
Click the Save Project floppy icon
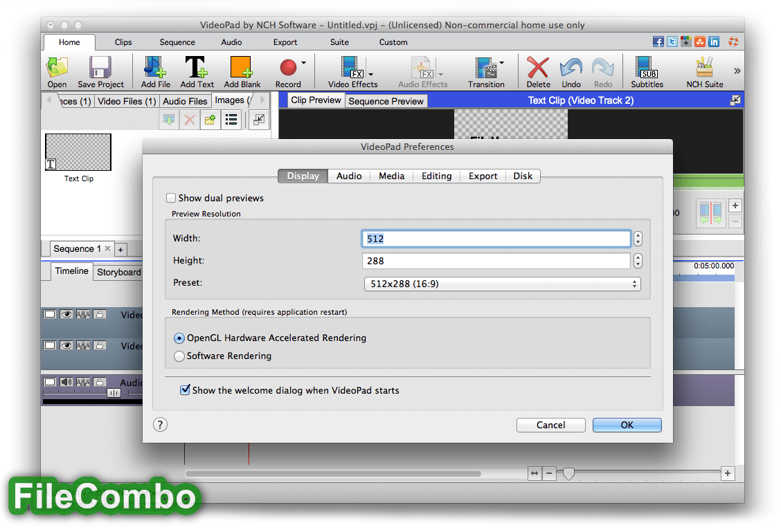point(100,68)
